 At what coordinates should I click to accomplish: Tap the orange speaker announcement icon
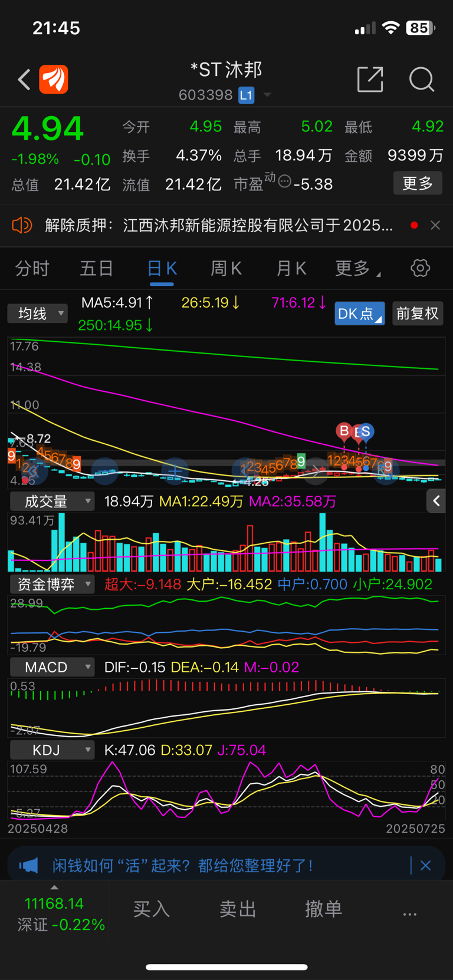point(22,225)
